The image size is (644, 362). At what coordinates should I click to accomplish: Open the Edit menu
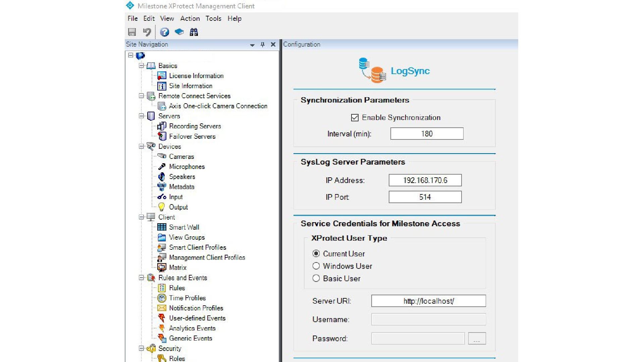tap(149, 18)
